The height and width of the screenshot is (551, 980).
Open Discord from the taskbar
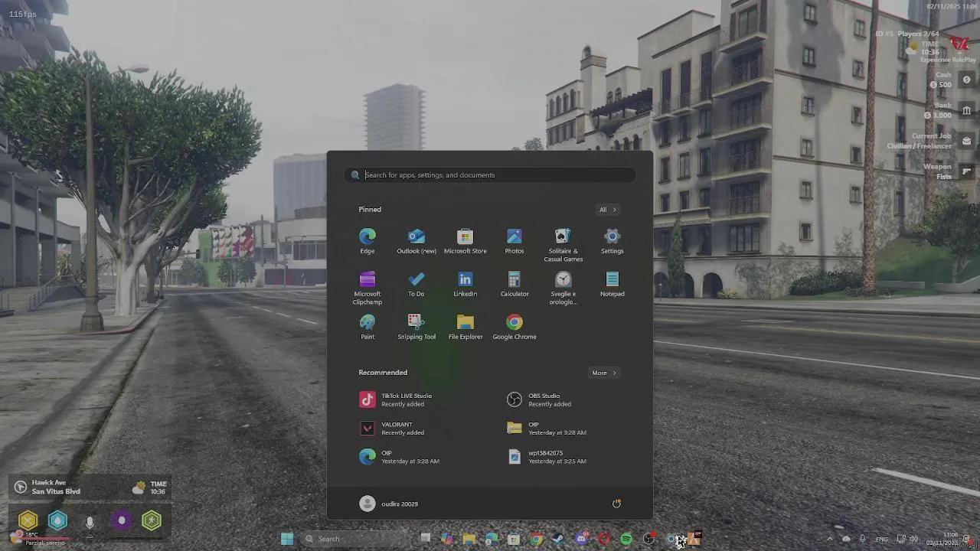[x=582, y=539]
